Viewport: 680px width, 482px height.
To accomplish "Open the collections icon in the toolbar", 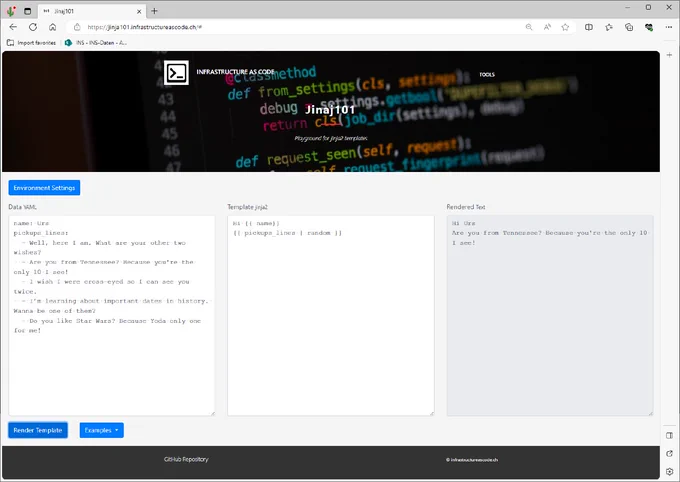I will pyautogui.click(x=629, y=27).
